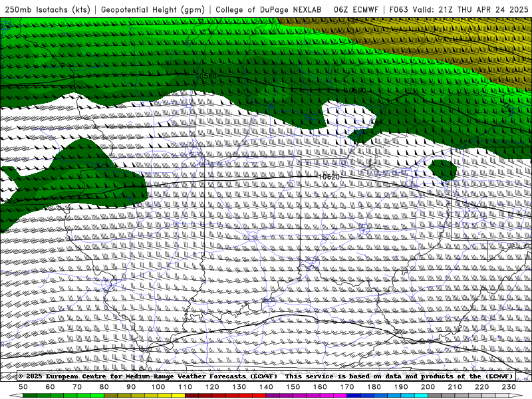This screenshot has width=532, height=399.
Task: Click the 210 value on the color scale
Action: point(455,387)
